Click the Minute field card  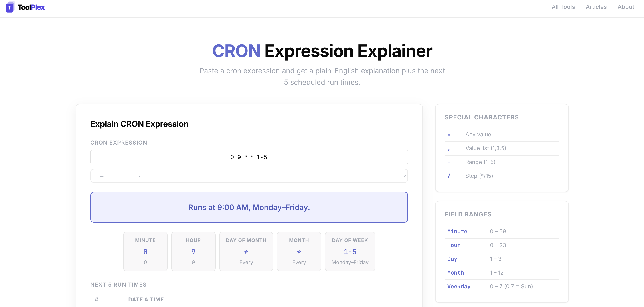pos(145,251)
